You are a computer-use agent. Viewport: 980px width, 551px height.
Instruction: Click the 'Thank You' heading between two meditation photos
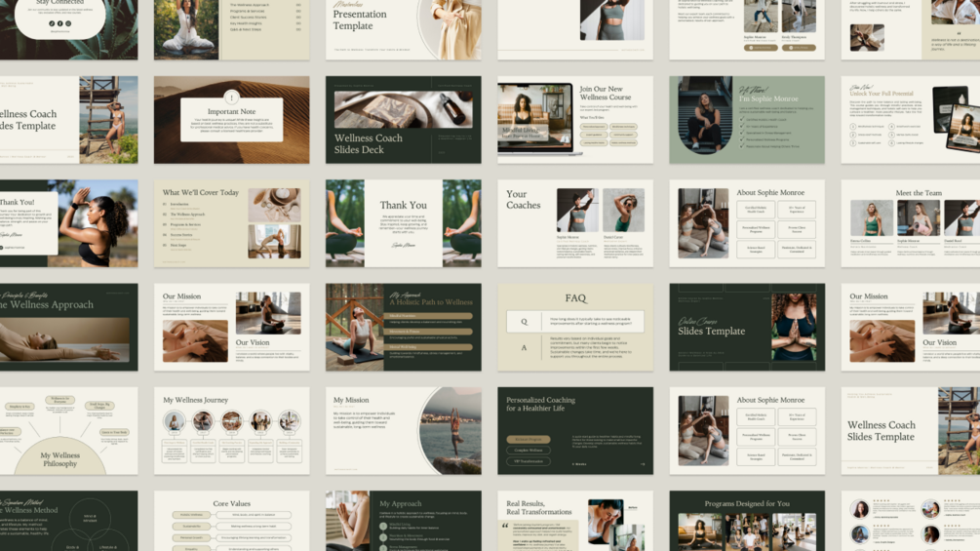403,205
